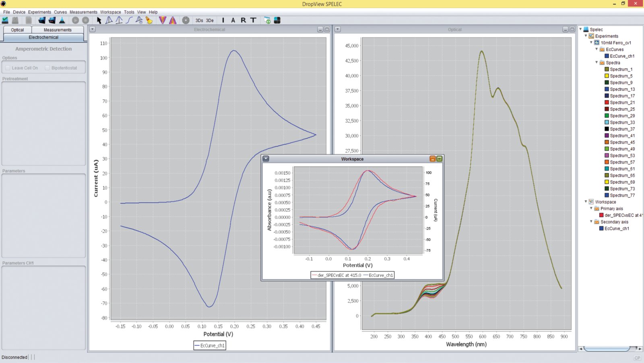
Task: Click the green Workspace window maximize button
Action: [440, 159]
